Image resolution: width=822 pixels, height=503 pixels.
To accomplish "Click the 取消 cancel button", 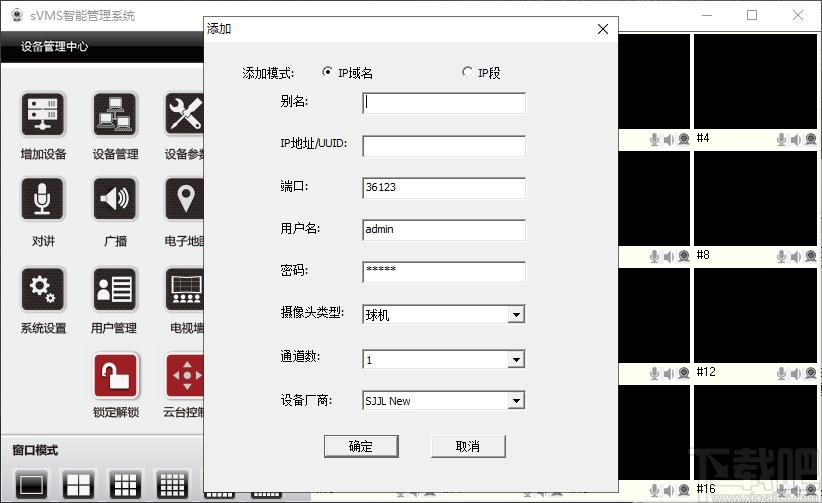I will [x=468, y=446].
